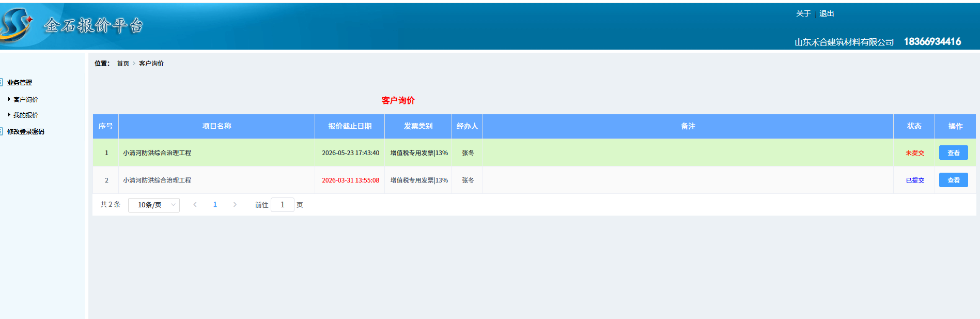Click the phone number 18366934416
The width and height of the screenshot is (980, 319).
click(x=932, y=41)
